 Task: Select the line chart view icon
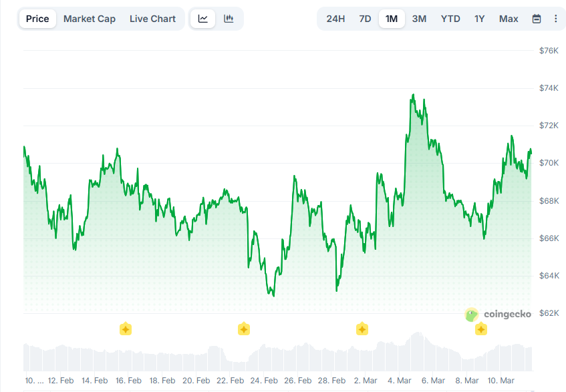point(203,19)
